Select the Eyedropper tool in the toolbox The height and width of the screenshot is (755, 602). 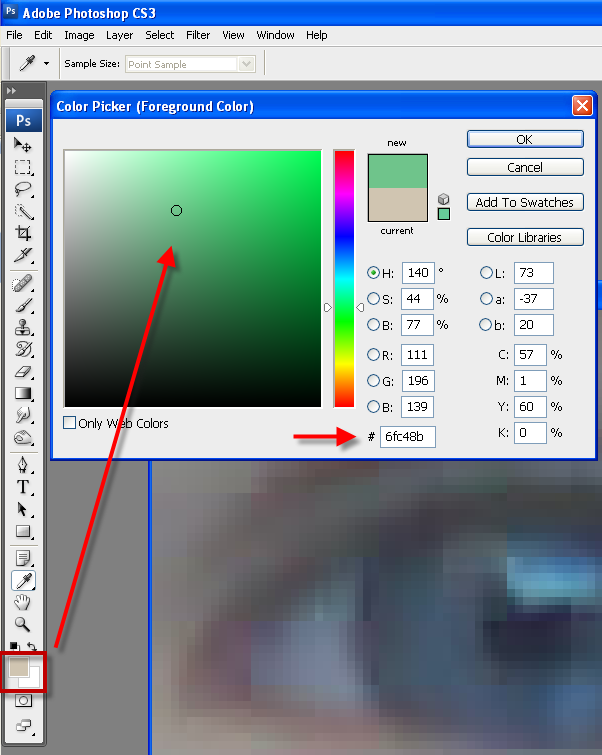tap(23, 581)
